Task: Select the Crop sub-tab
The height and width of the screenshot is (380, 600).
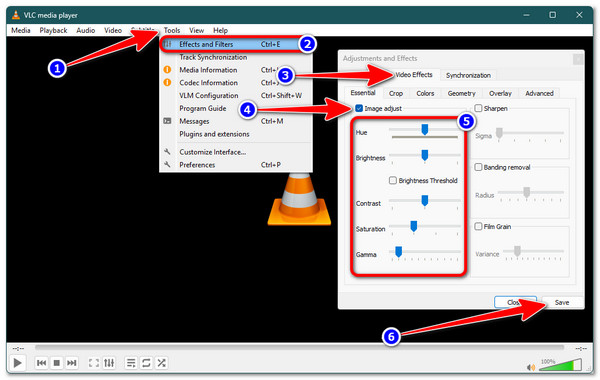Action: tap(396, 93)
